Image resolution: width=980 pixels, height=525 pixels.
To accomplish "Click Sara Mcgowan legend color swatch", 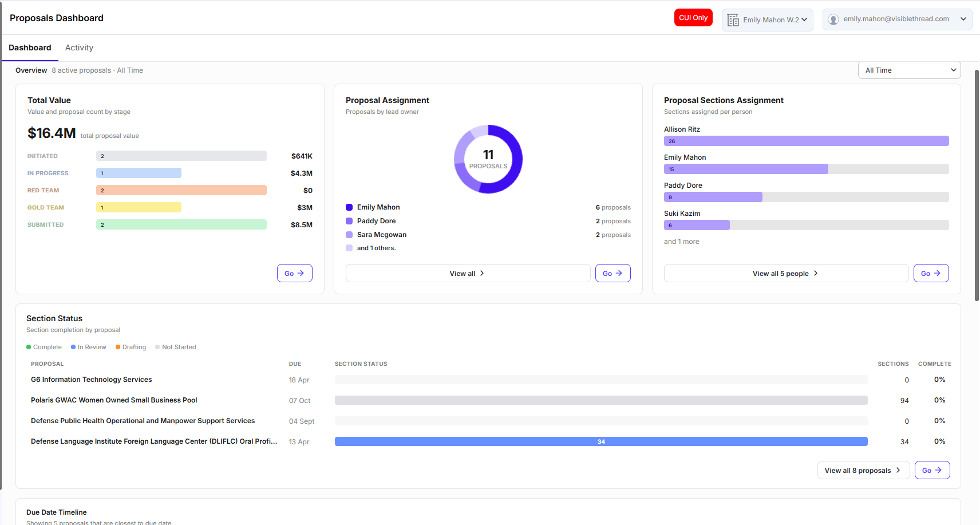I will (349, 235).
